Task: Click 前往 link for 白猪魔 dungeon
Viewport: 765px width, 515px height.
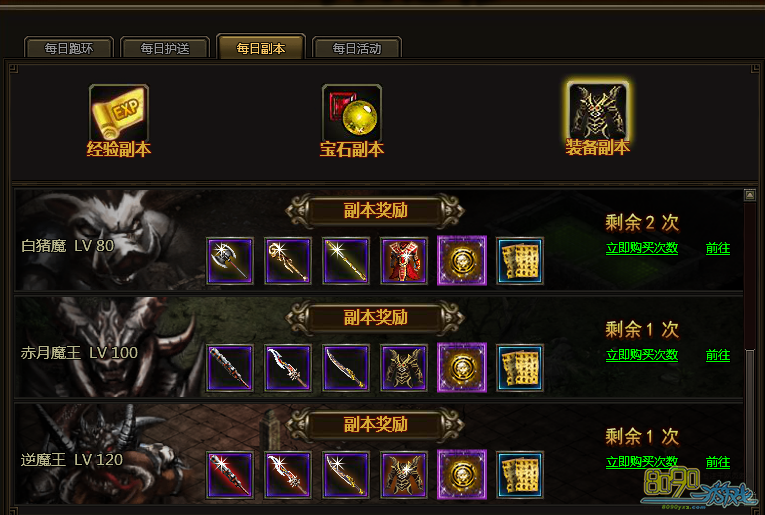Action: point(718,248)
